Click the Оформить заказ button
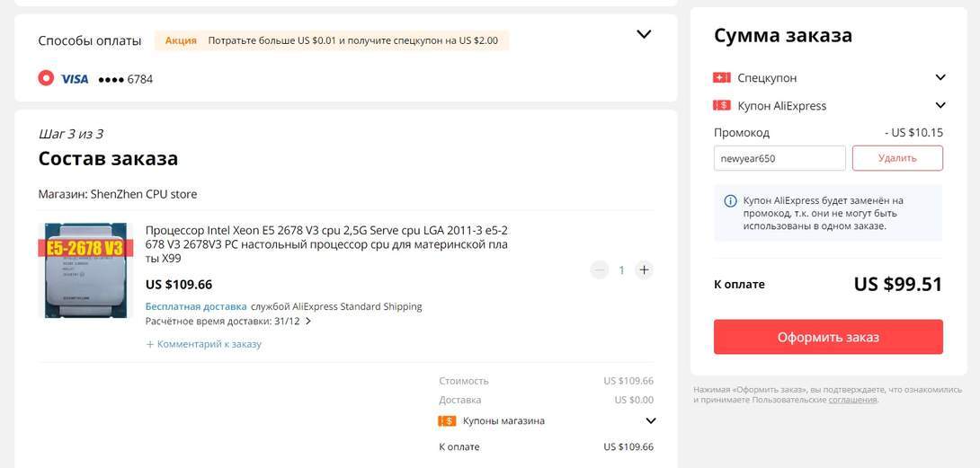Viewport: 980px width, 468px height. (828, 337)
